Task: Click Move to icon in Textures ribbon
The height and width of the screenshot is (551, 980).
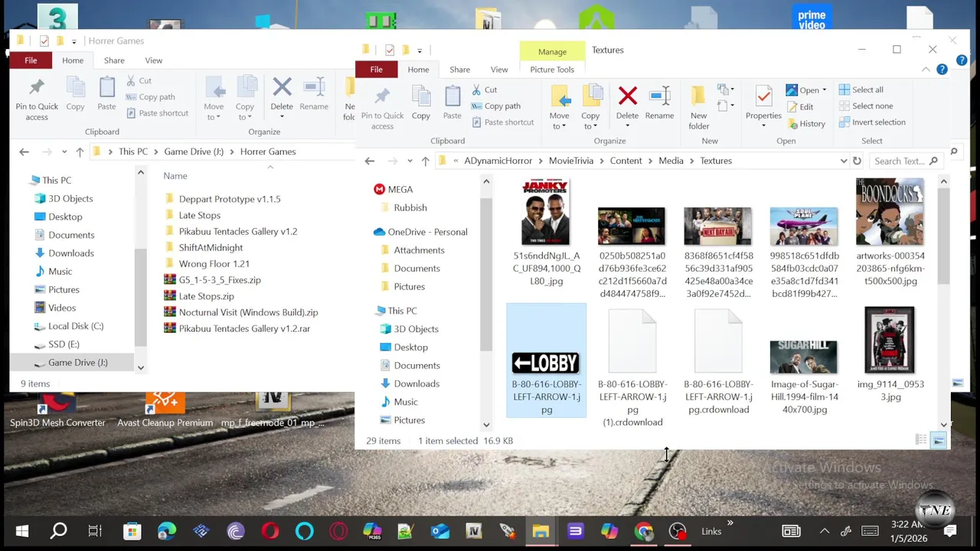Action: point(559,107)
